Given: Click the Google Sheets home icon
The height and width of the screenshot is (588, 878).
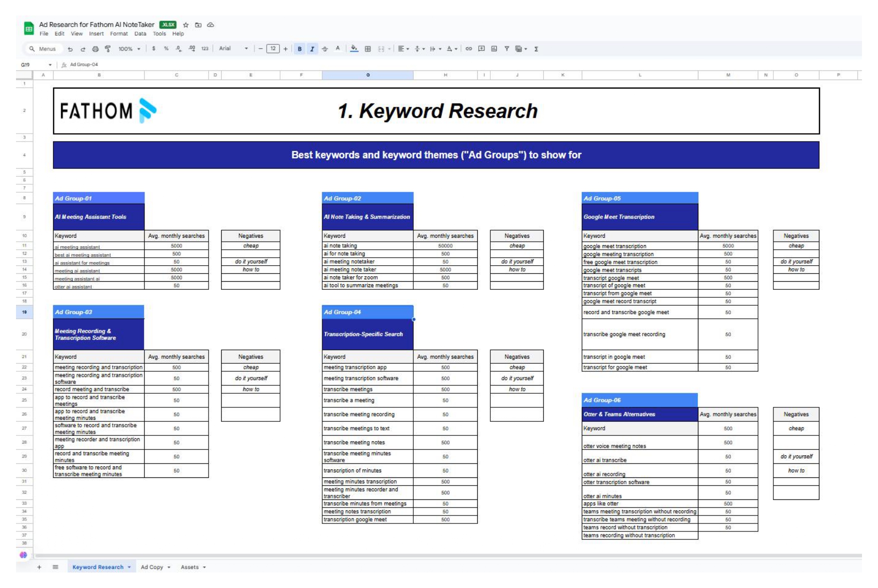Looking at the screenshot, I should (29, 29).
